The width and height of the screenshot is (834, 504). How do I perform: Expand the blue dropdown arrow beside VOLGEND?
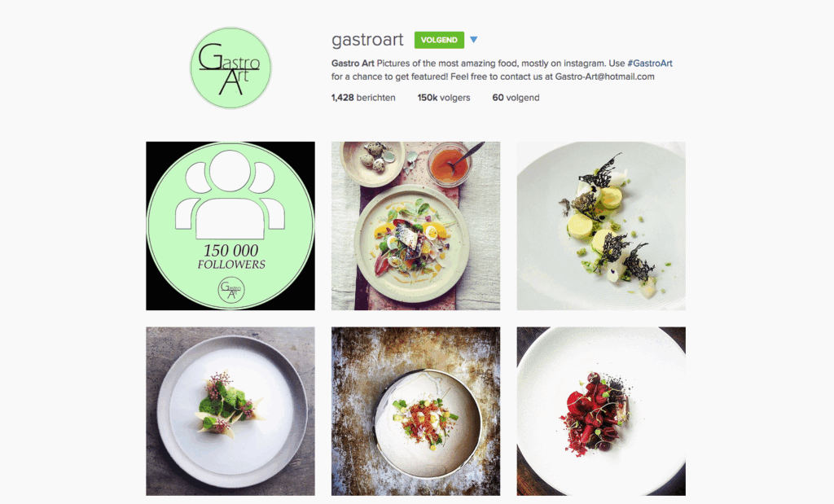[x=473, y=39]
